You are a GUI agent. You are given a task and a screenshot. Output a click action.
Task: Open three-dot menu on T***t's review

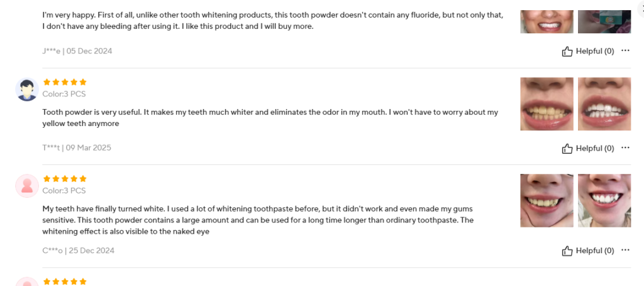(x=625, y=148)
